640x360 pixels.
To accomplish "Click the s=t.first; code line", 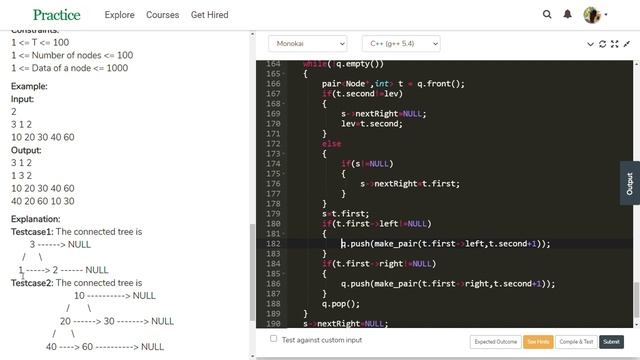I will click(345, 214).
